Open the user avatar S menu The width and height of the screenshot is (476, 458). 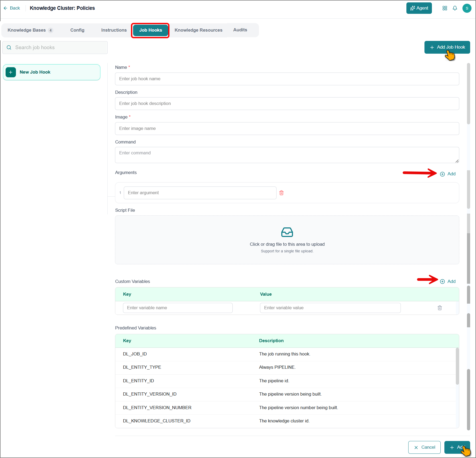click(467, 8)
